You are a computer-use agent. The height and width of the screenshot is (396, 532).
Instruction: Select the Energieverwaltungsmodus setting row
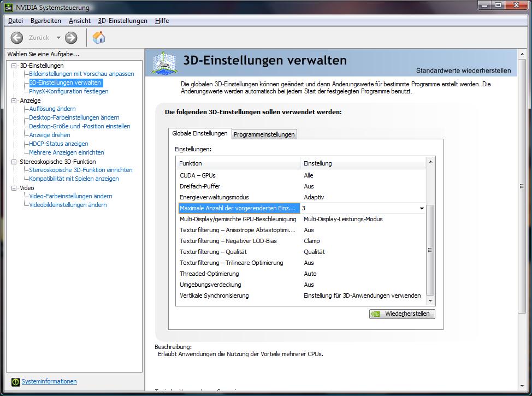302,197
